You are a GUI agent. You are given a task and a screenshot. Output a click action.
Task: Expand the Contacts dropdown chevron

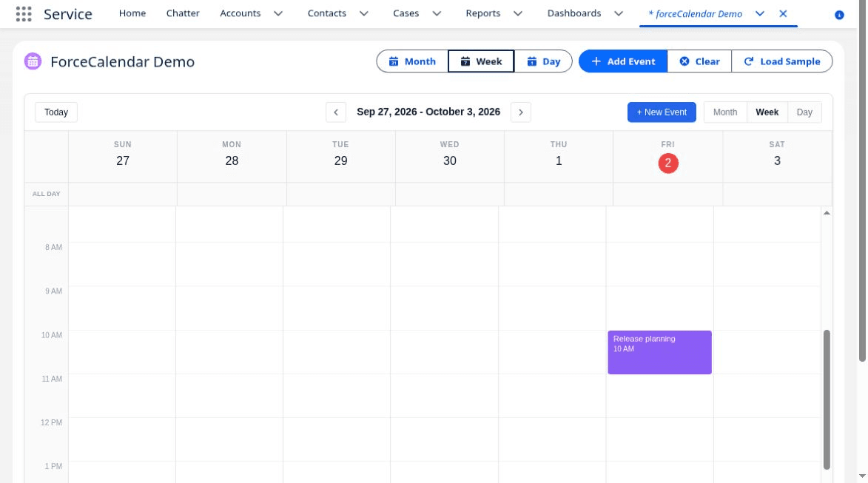(x=363, y=14)
